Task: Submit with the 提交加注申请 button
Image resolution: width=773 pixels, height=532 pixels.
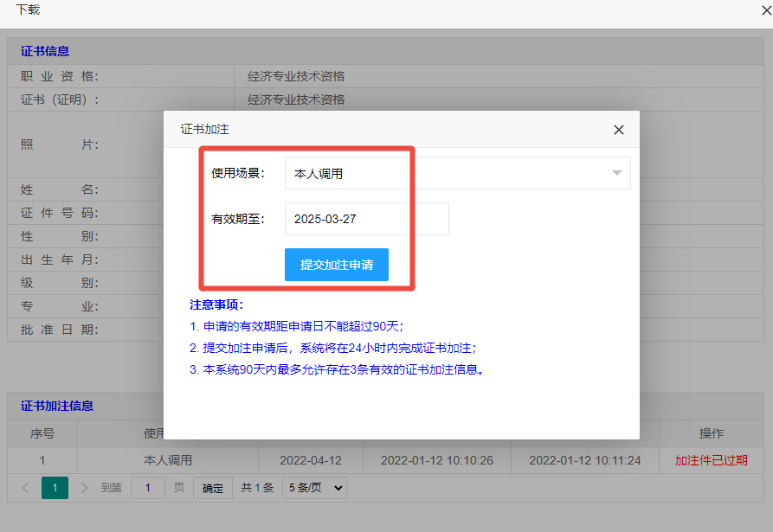Action: coord(336,265)
